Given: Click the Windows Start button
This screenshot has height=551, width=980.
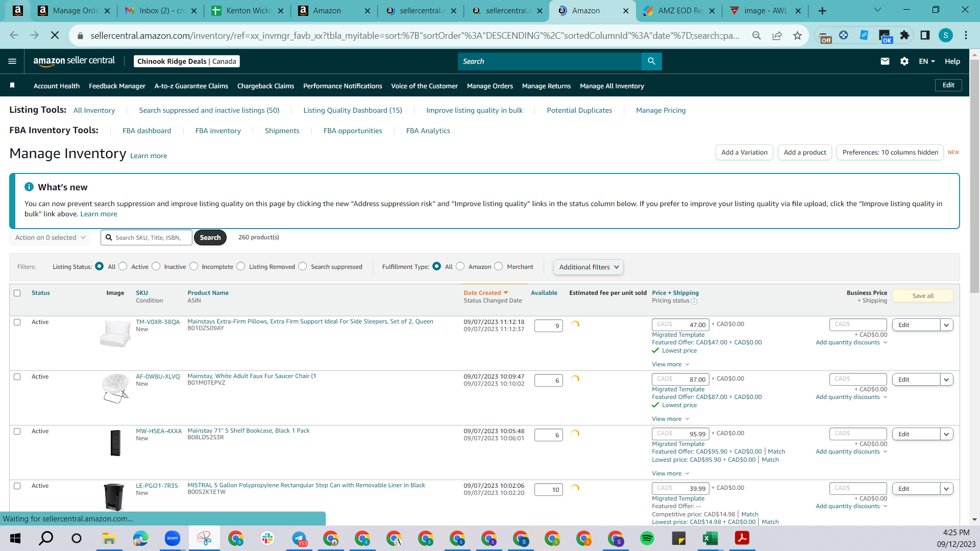Looking at the screenshot, I should [15, 538].
